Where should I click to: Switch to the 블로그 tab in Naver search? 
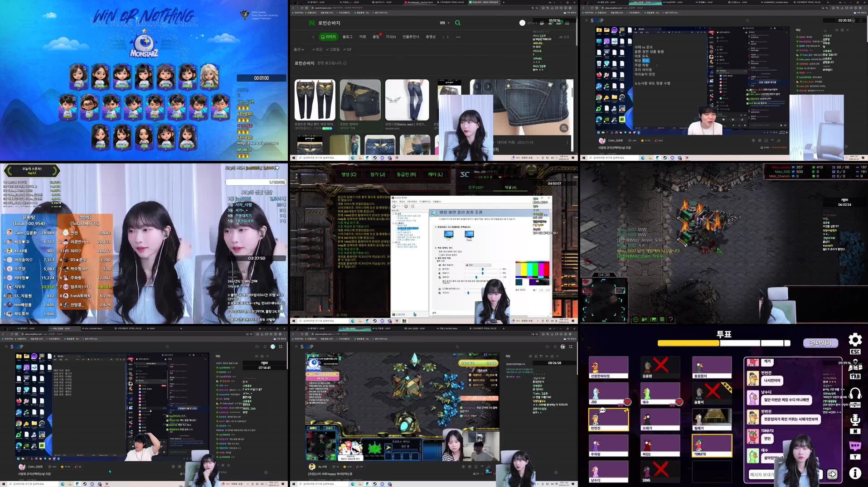pyautogui.click(x=347, y=37)
